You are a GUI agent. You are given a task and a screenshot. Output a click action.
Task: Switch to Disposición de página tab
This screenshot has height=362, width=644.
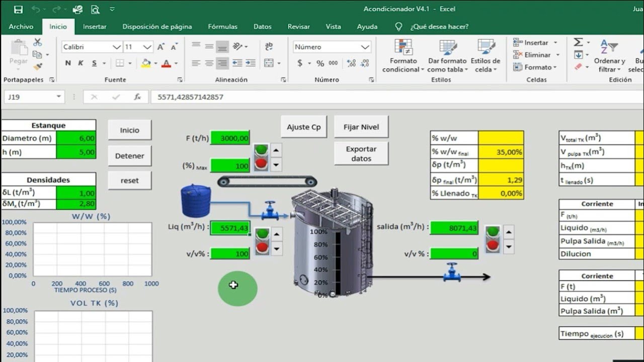(157, 27)
